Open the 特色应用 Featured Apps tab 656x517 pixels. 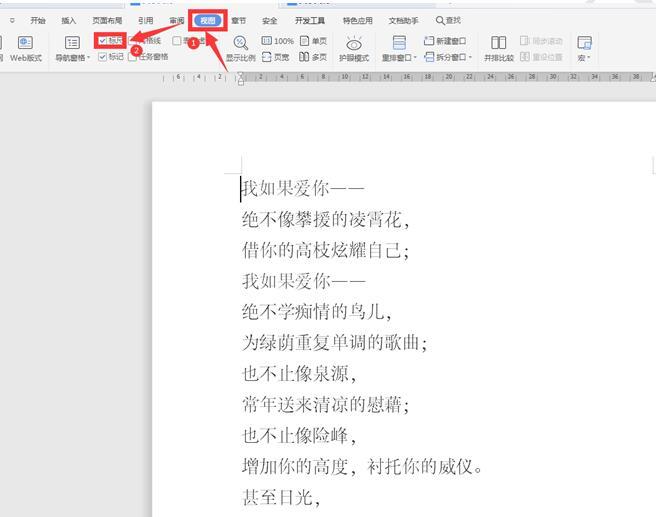click(x=358, y=20)
